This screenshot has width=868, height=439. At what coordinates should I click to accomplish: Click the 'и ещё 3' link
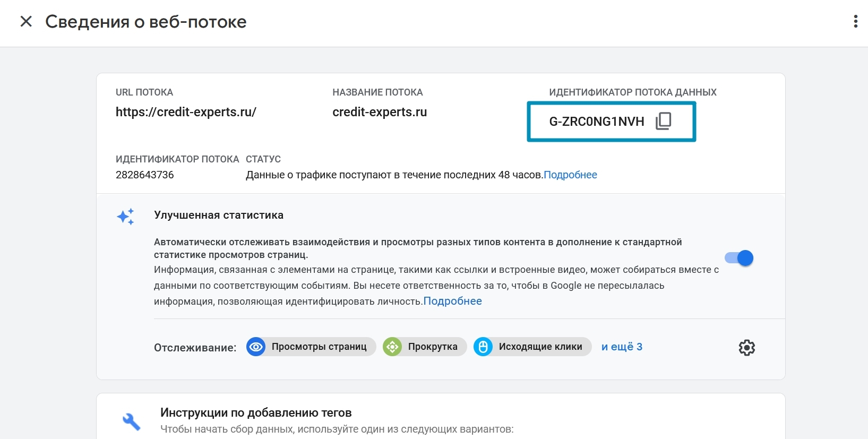point(622,347)
